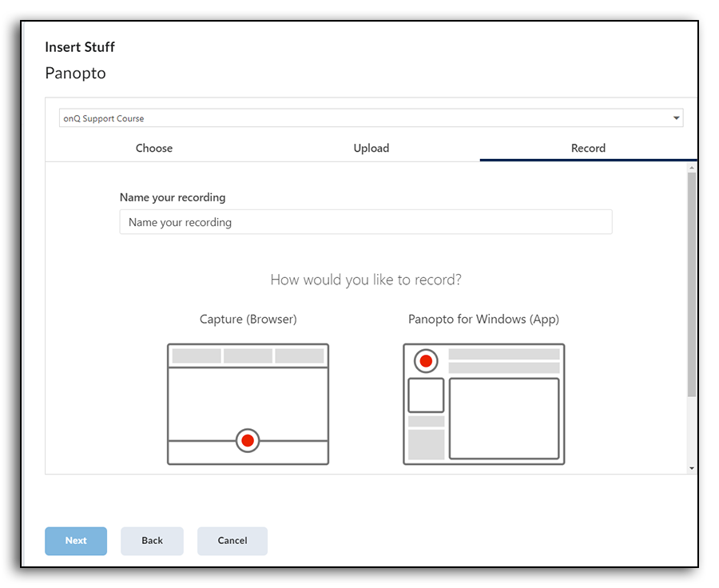The image size is (719, 588).
Task: Go back with the Back button
Action: pos(152,541)
